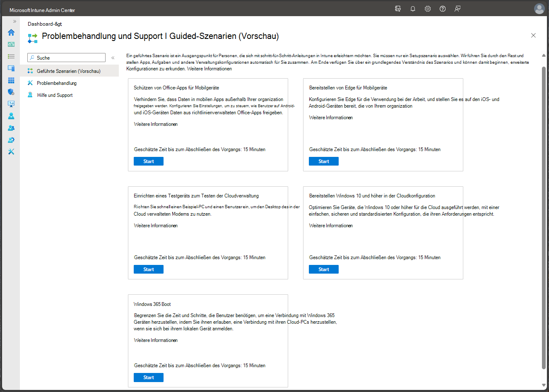Viewport: 549px width, 392px height.
Task: Start the Windows 365 Boot scenario
Action: click(x=149, y=378)
